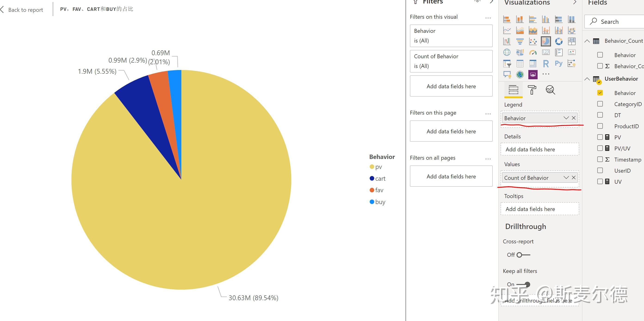644x321 pixels.
Task: Select the treemap visual
Action: (x=572, y=41)
